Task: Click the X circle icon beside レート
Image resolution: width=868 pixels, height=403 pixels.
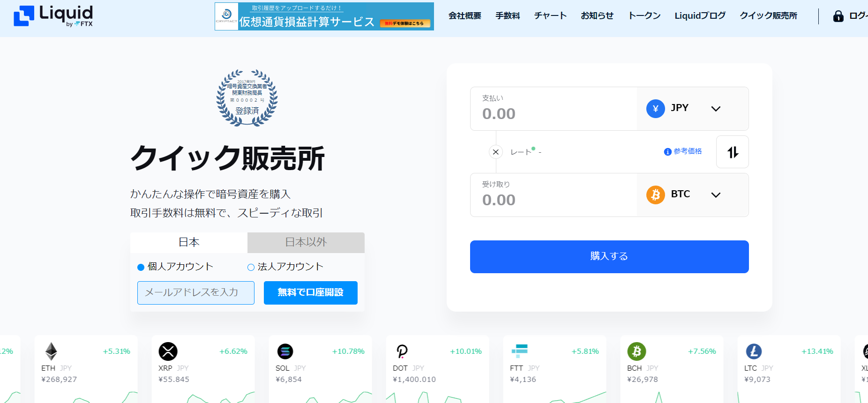Action: pos(496,152)
